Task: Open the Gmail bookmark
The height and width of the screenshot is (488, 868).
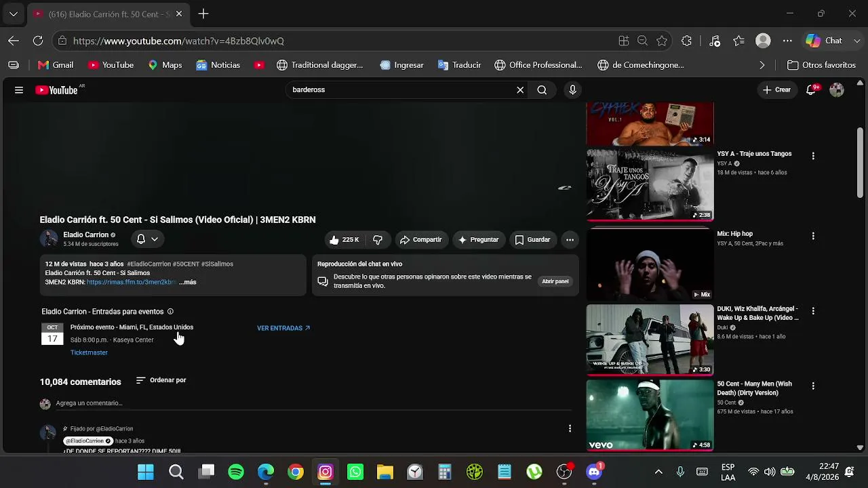Action: (x=56, y=65)
